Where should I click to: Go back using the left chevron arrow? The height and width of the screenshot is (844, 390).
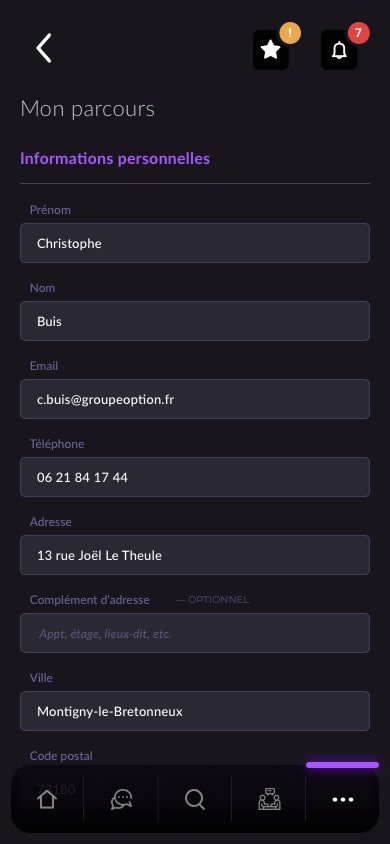(44, 48)
